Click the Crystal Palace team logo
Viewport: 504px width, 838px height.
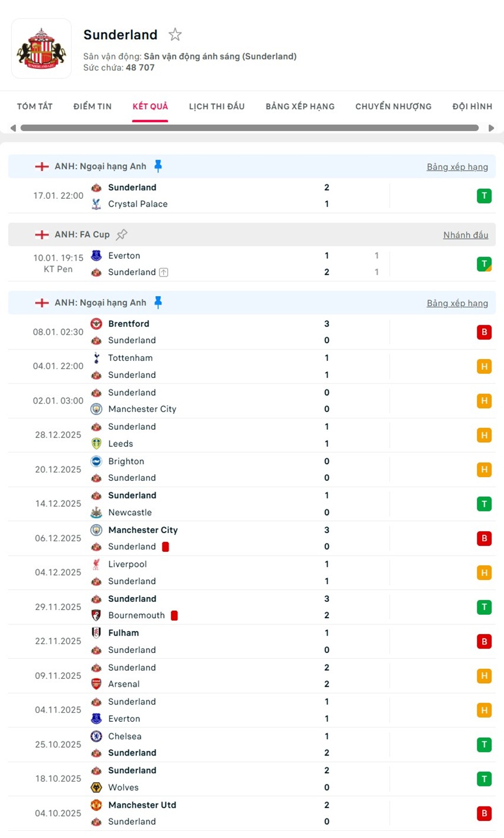coord(97,204)
